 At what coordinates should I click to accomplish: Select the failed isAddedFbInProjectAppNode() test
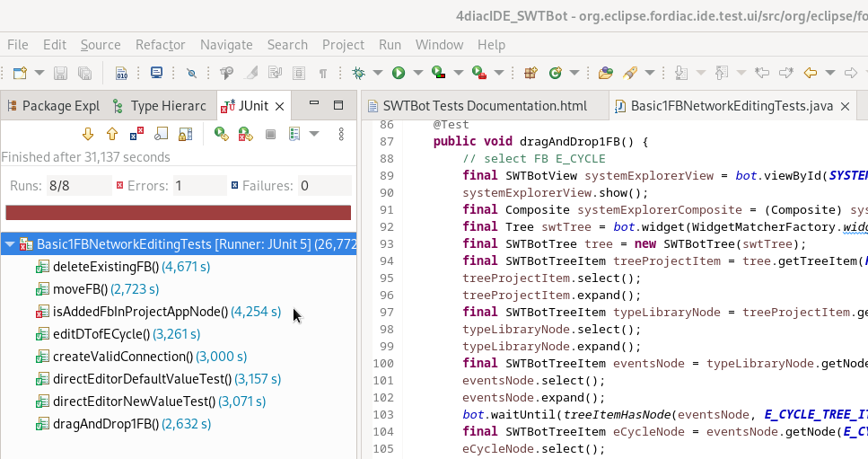(x=140, y=312)
